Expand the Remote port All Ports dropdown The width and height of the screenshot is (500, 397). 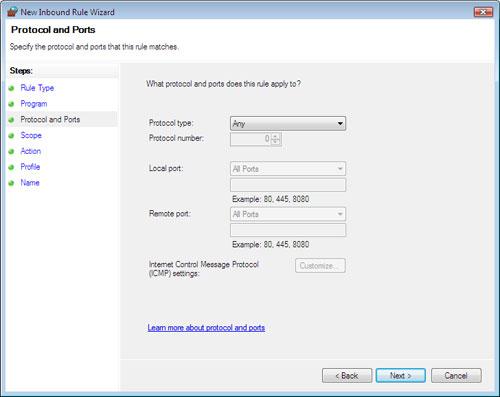coord(288,214)
